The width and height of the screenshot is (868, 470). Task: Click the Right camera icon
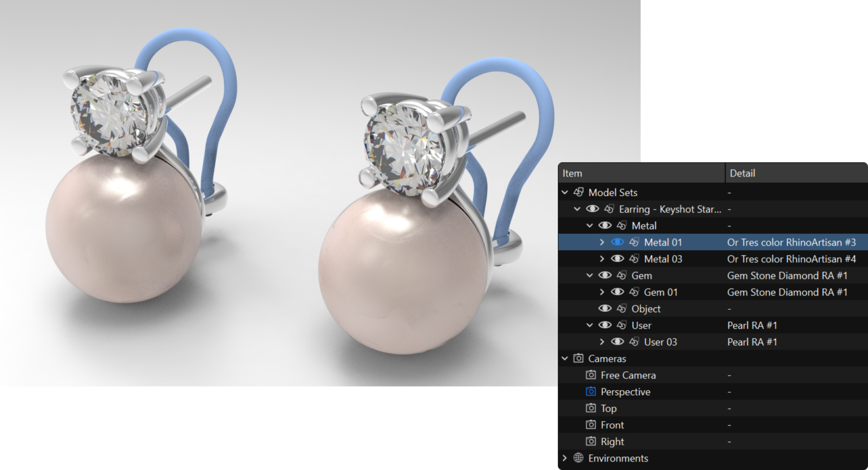(x=591, y=442)
